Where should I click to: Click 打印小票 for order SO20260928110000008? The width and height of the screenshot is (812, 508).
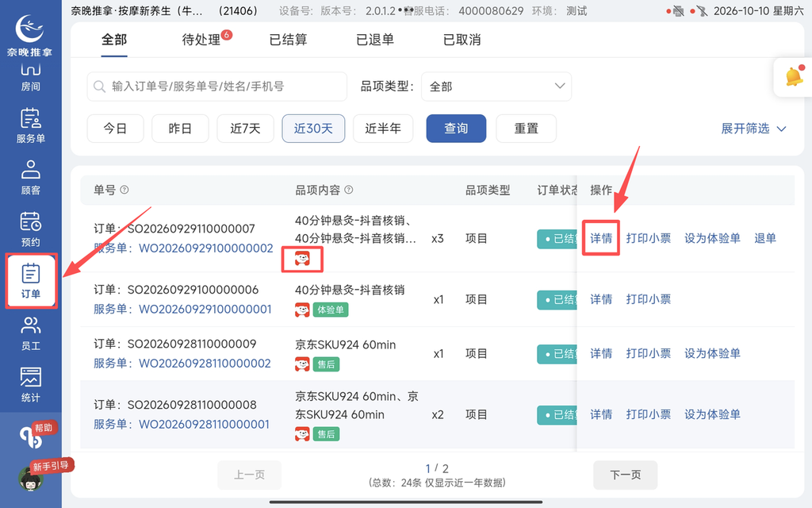[649, 414]
